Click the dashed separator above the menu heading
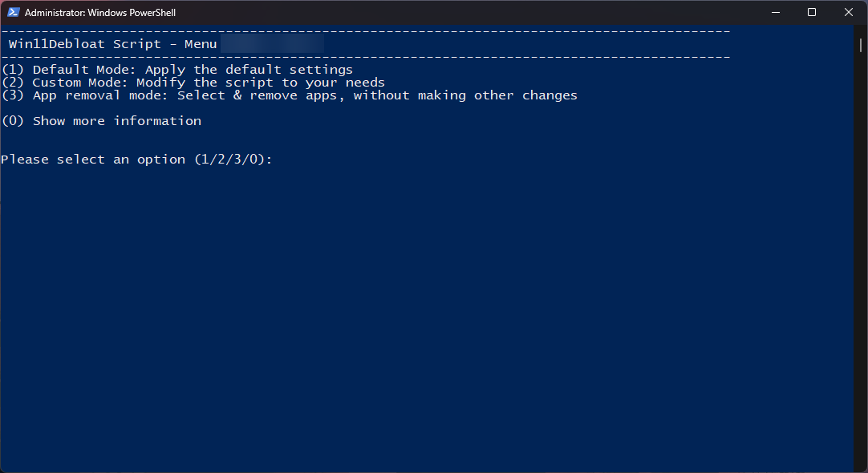868x473 pixels. pyautogui.click(x=365, y=31)
